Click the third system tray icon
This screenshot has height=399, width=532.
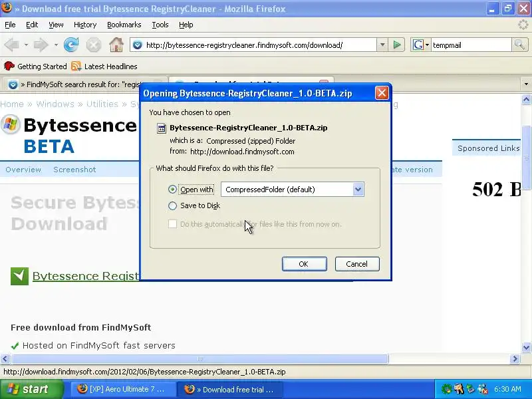[x=471, y=389]
